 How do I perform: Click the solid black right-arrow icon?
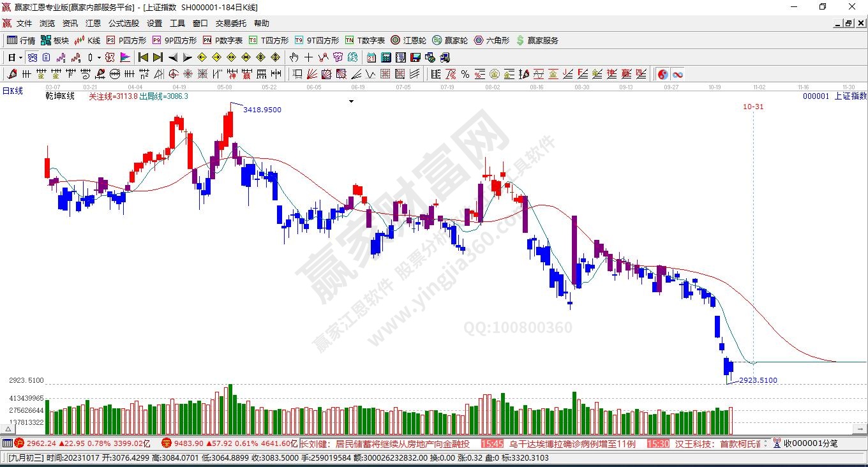click(x=187, y=57)
